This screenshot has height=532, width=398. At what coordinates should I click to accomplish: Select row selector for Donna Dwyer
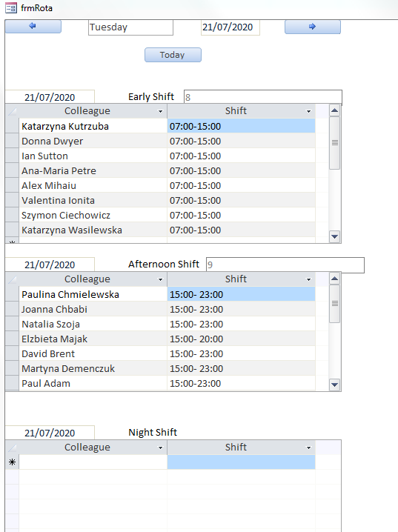coord(12,141)
